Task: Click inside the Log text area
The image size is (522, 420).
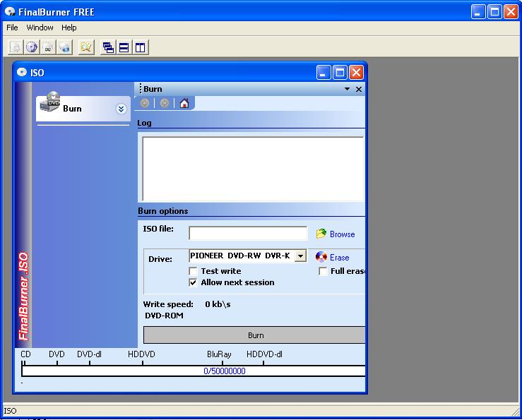Action: [253, 169]
